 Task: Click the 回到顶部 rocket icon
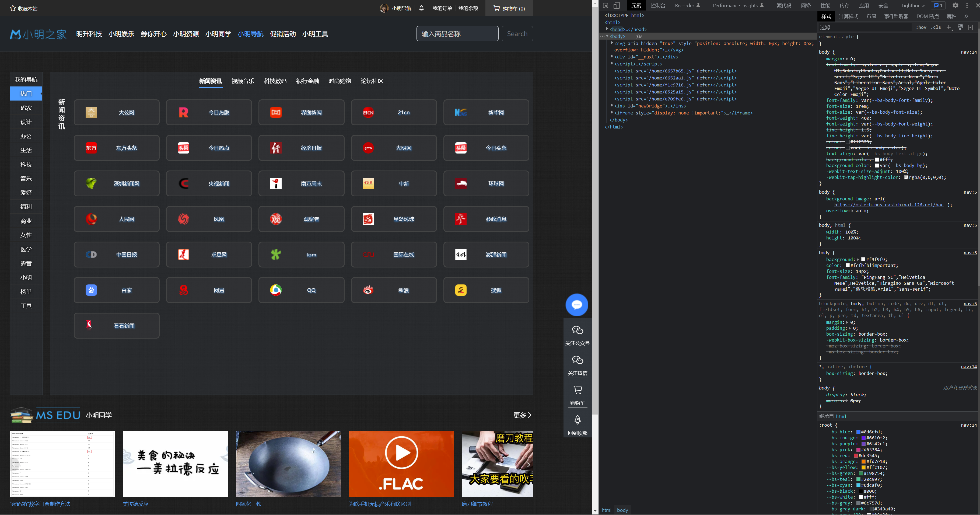click(x=577, y=419)
